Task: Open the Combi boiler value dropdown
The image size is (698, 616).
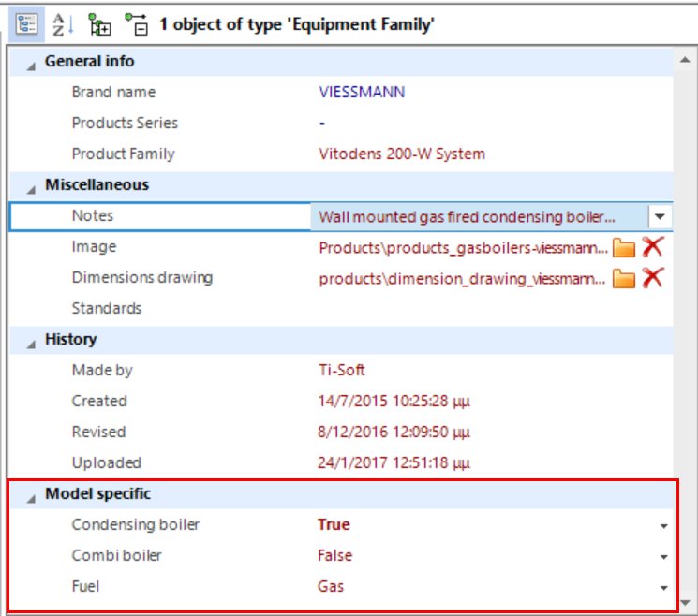Action: coord(663,557)
